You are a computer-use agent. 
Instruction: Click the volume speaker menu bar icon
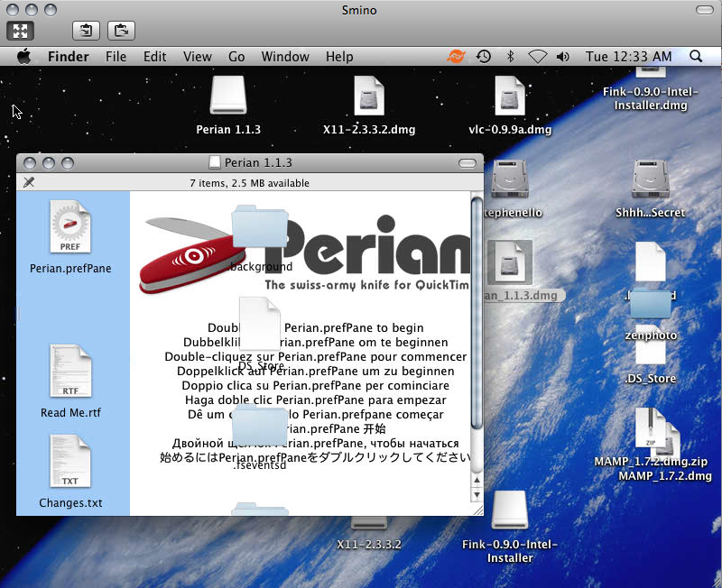[x=562, y=57]
